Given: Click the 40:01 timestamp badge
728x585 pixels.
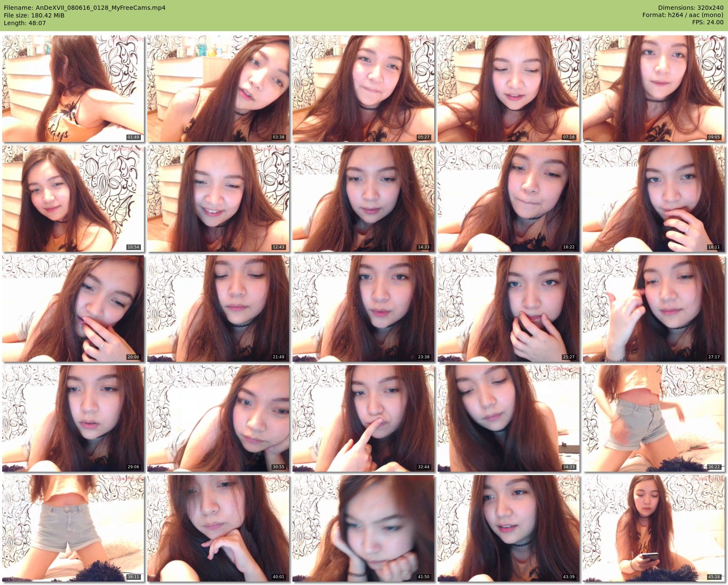Looking at the screenshot, I should click(x=278, y=577).
